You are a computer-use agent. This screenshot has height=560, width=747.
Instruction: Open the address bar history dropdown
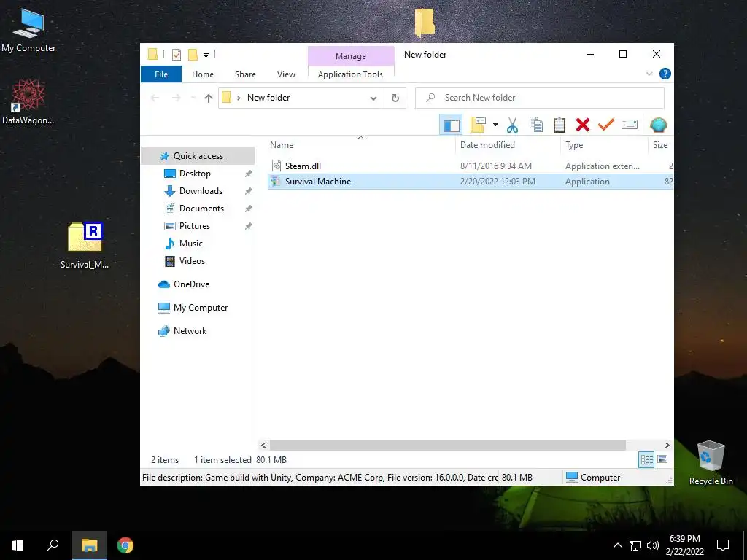coord(373,98)
